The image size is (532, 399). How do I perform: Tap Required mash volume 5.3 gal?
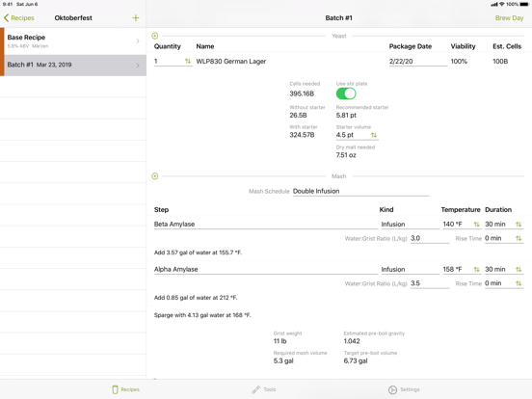283,361
